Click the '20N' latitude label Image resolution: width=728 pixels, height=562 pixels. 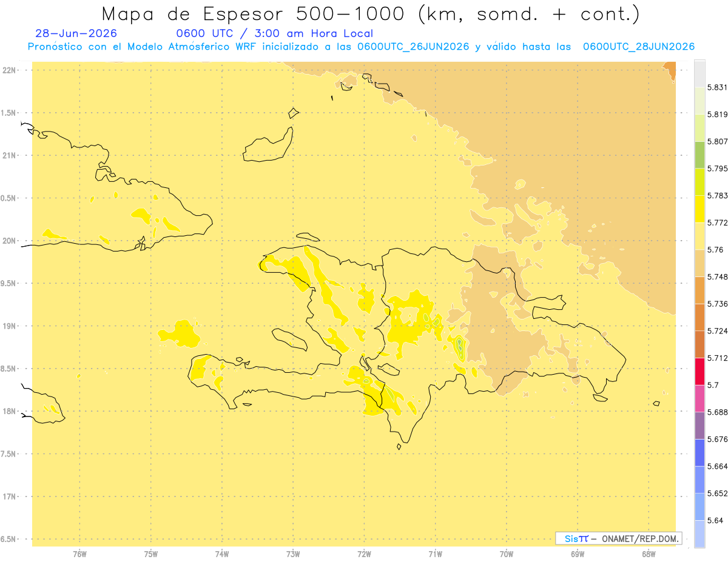[x=10, y=241]
